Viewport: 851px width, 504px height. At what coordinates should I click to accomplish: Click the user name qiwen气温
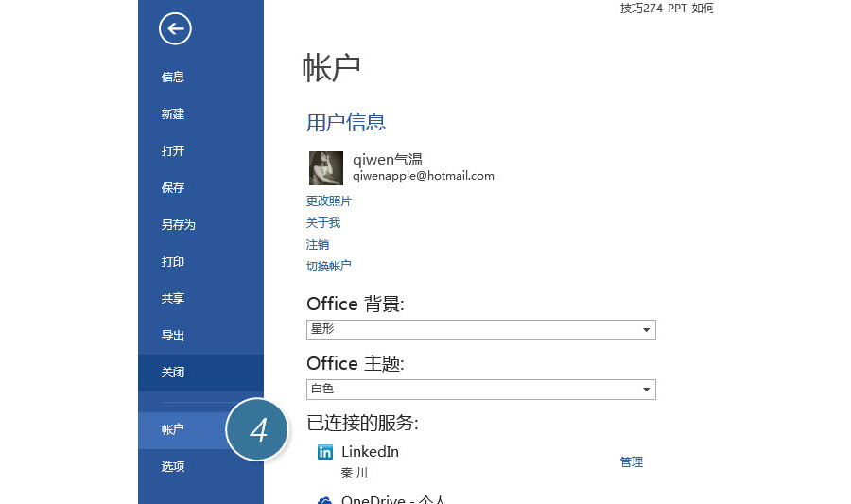388,160
